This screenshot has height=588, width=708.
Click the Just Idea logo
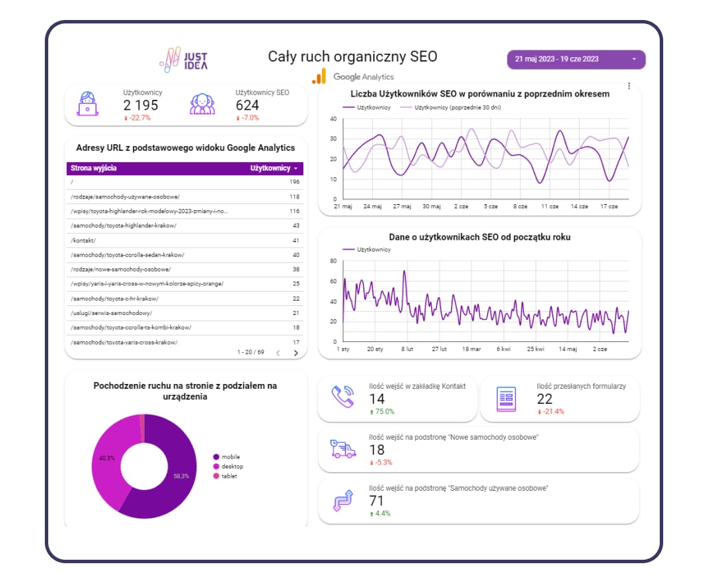(184, 59)
